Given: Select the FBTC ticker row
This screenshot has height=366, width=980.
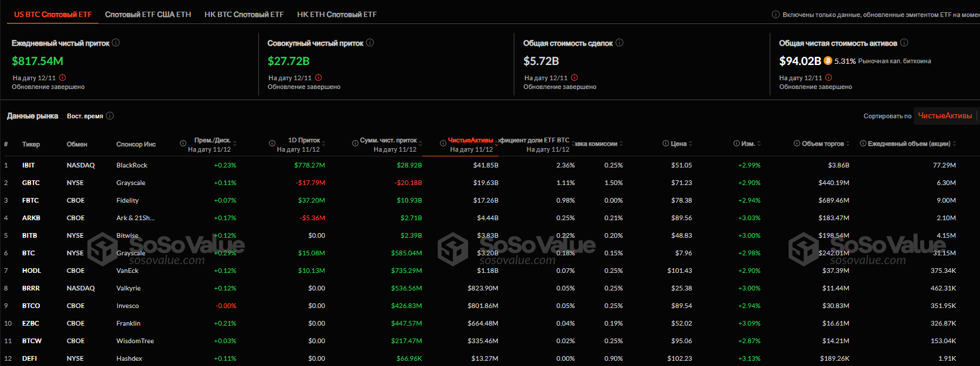Looking at the screenshot, I should [490, 200].
